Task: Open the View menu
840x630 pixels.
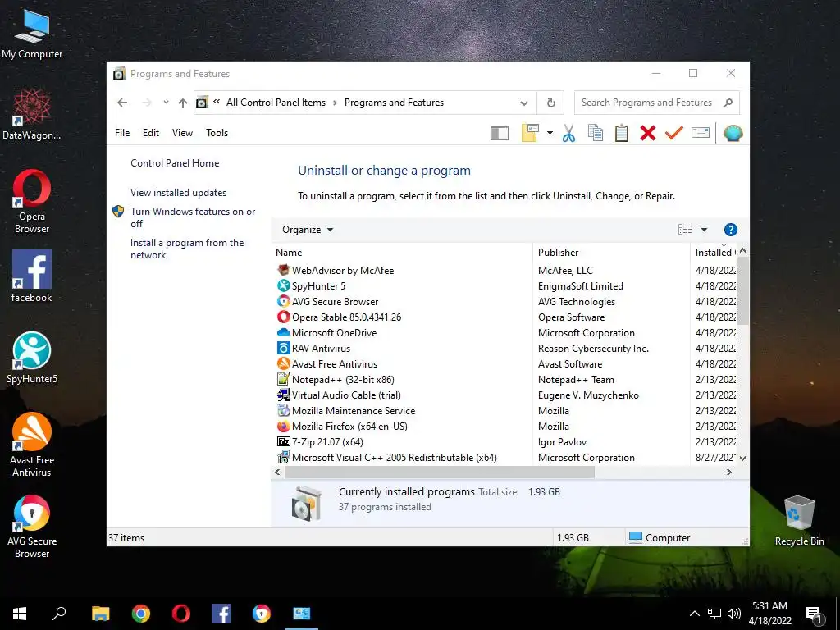Action: pos(182,133)
